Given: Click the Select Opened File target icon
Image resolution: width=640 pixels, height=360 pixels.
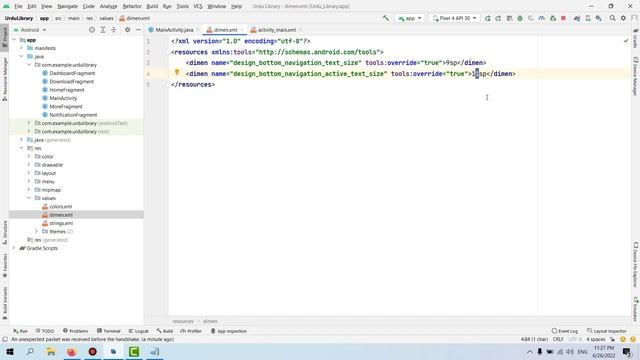Looking at the screenshot, I should 92,30.
